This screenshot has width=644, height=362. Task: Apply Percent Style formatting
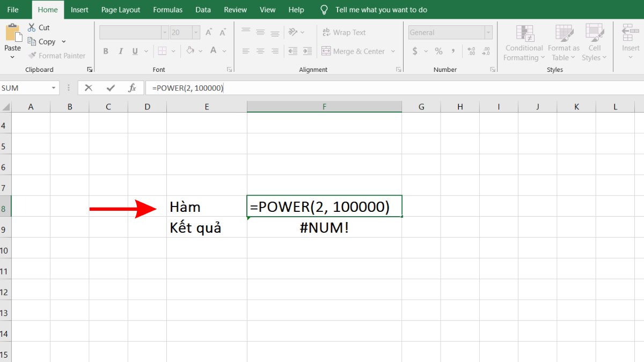tap(438, 51)
